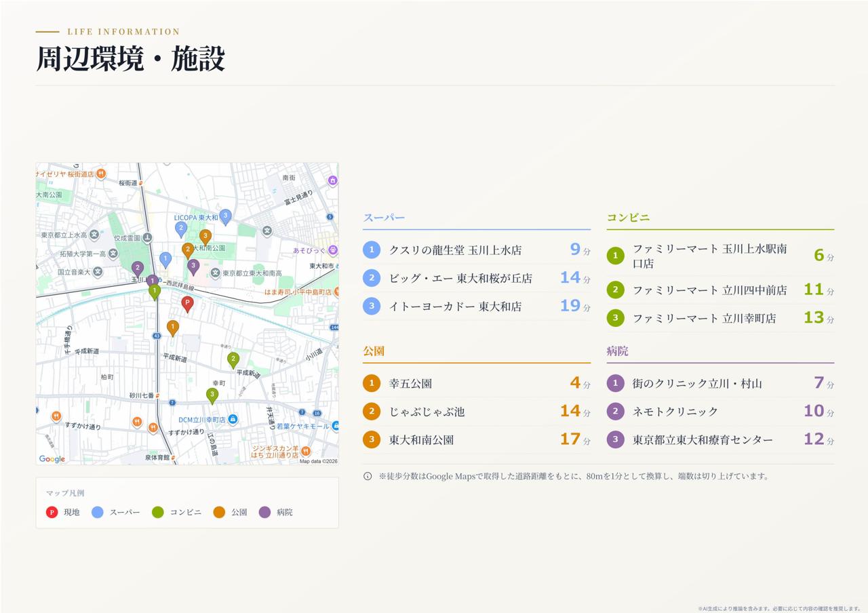Open 幸五公園 park list entry
The width and height of the screenshot is (868, 613).
pyautogui.click(x=477, y=383)
